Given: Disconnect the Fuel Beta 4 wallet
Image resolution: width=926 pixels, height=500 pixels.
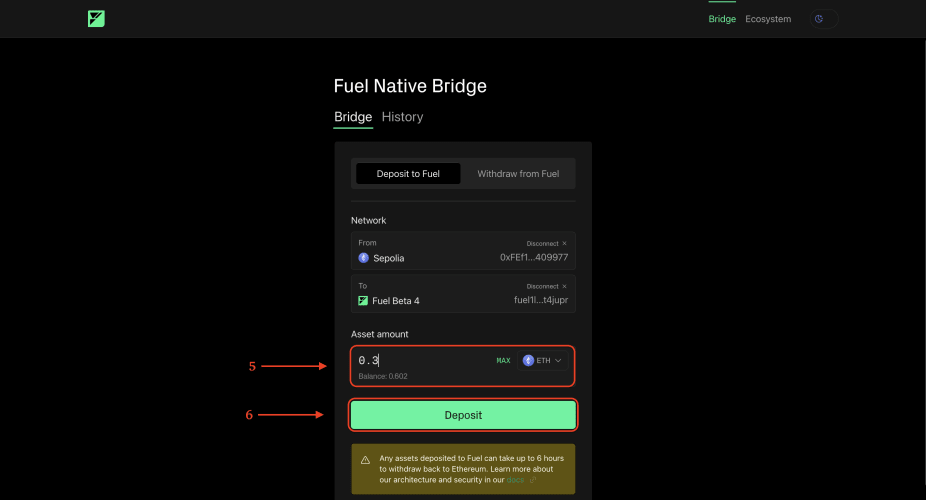Looking at the screenshot, I should tap(546, 286).
